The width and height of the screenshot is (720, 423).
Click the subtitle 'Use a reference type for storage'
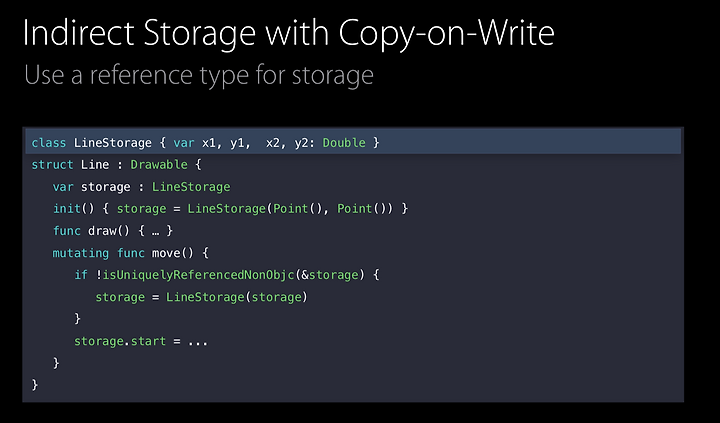click(x=199, y=76)
